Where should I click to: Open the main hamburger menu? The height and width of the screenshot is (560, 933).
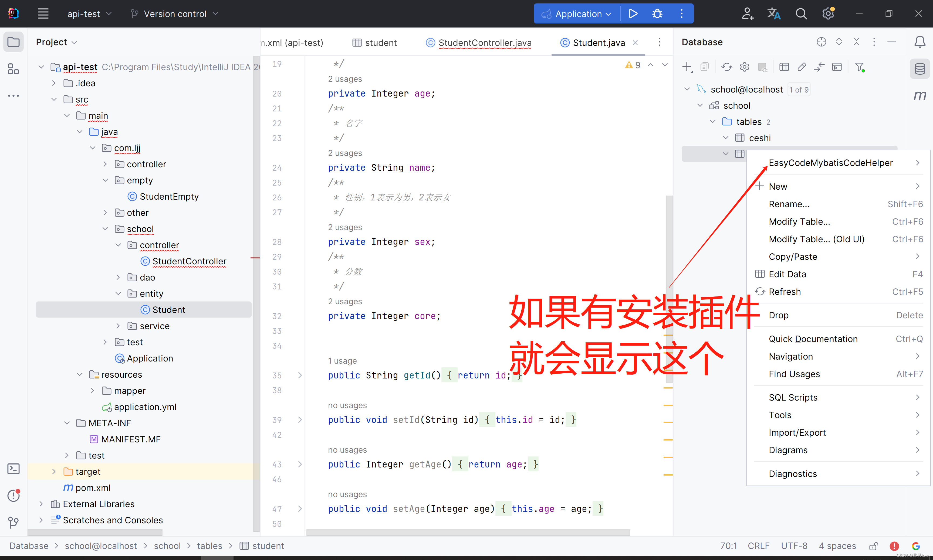pyautogui.click(x=43, y=14)
